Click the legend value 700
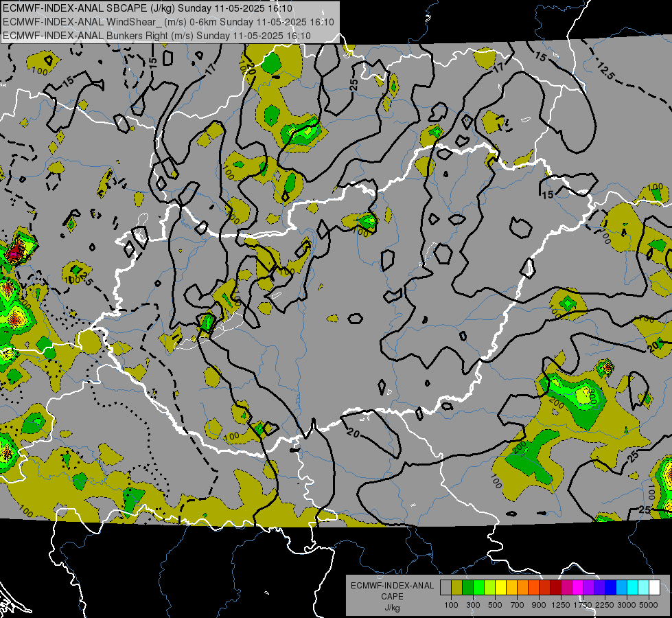The height and width of the screenshot is (618, 672). coord(518,605)
